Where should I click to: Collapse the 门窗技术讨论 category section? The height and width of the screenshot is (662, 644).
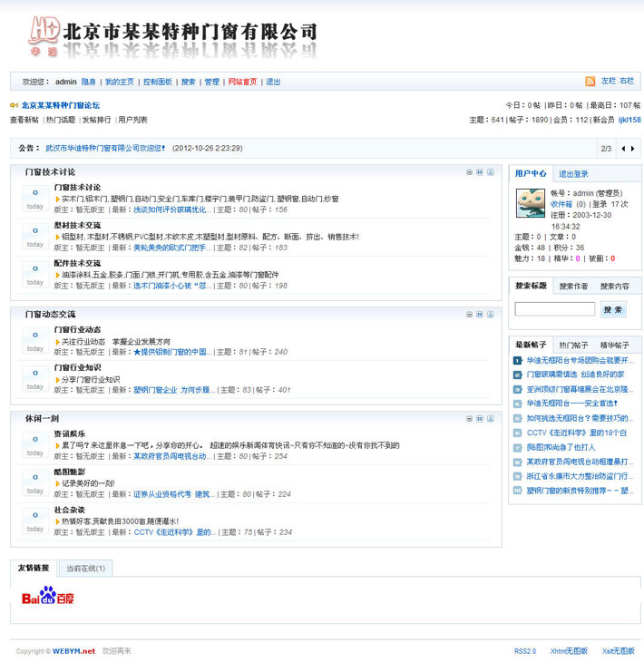coord(468,171)
